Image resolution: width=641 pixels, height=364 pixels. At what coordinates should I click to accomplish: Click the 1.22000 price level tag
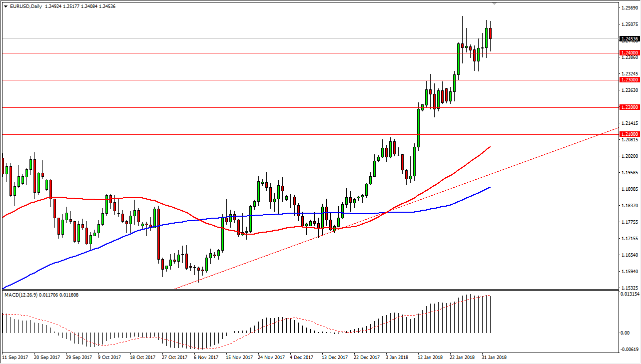point(628,107)
